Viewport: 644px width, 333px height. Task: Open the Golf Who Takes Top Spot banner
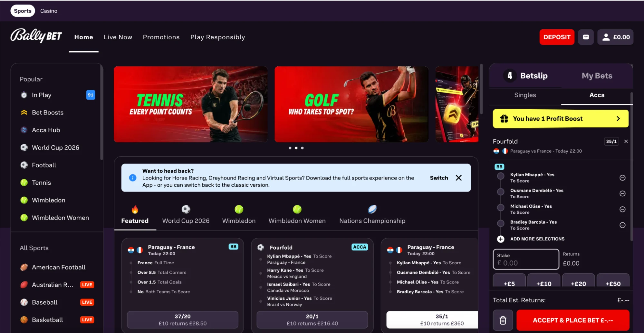point(351,104)
